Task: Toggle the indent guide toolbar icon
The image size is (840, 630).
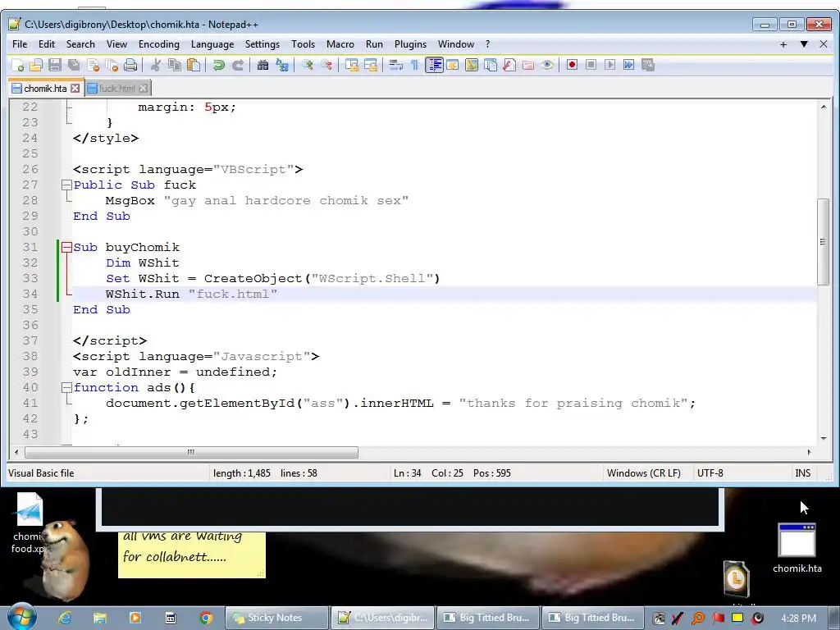Action: [x=434, y=66]
